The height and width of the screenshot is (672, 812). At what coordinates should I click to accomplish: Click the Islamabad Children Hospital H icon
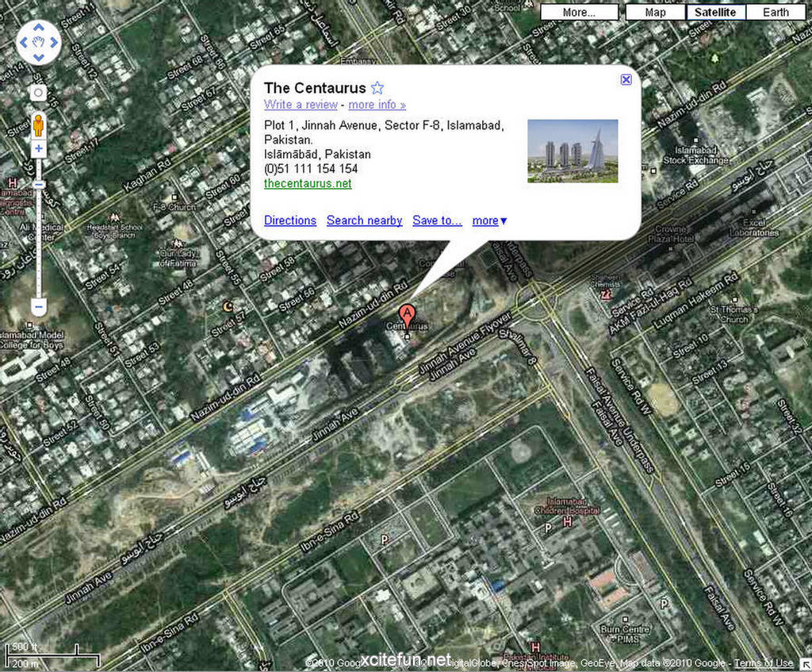pyautogui.click(x=567, y=523)
